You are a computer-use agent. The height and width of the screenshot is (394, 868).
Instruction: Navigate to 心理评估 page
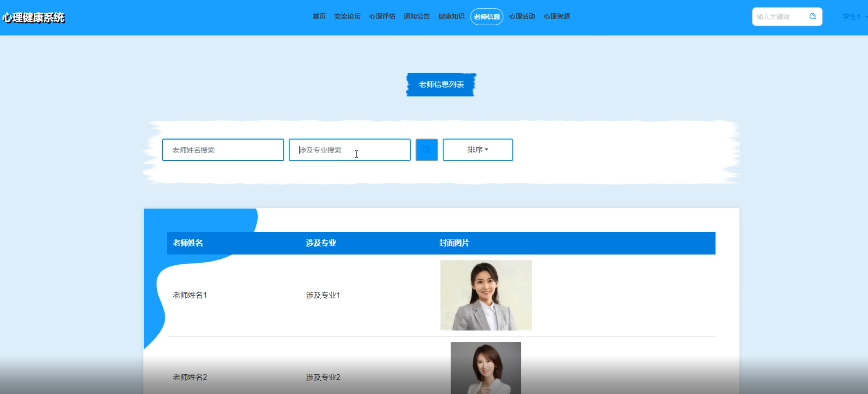click(x=382, y=17)
